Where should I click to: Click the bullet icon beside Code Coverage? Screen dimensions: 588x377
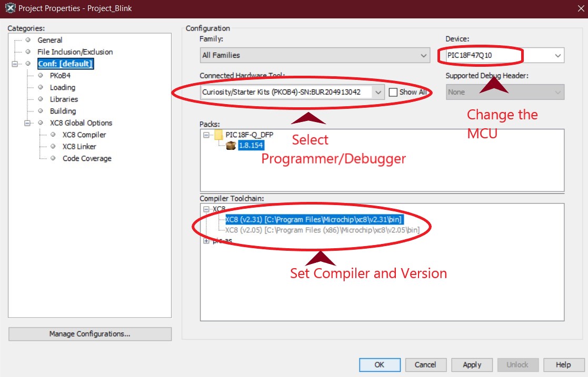pos(53,158)
